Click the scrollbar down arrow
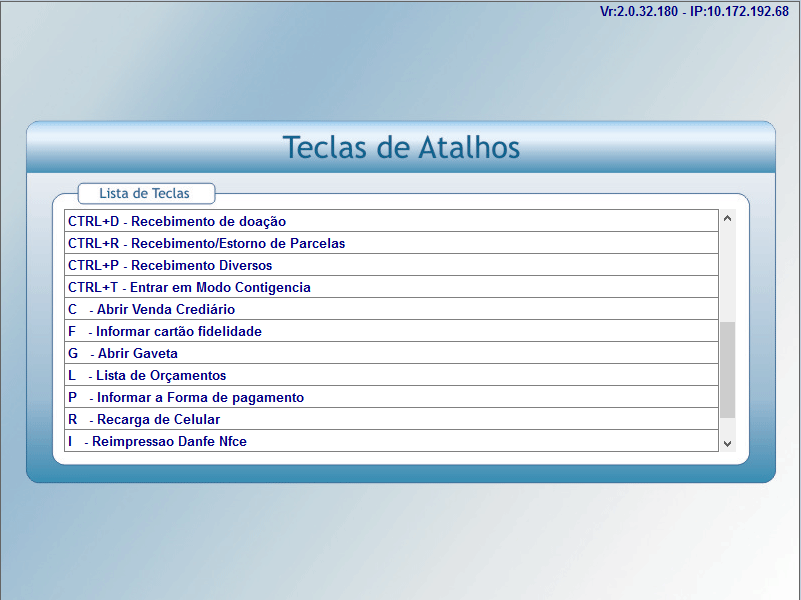 727,444
